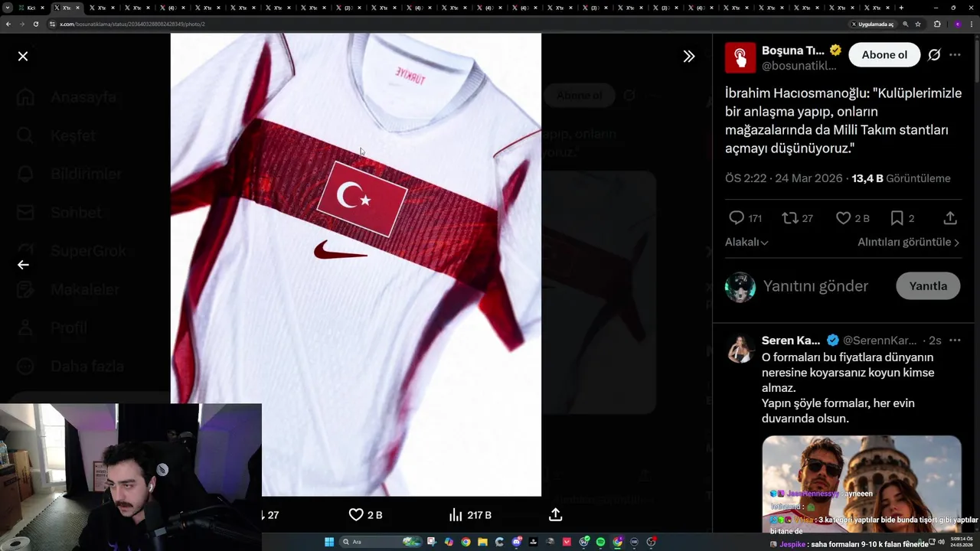
Task: Open tweet more options menu
Action: click(955, 55)
